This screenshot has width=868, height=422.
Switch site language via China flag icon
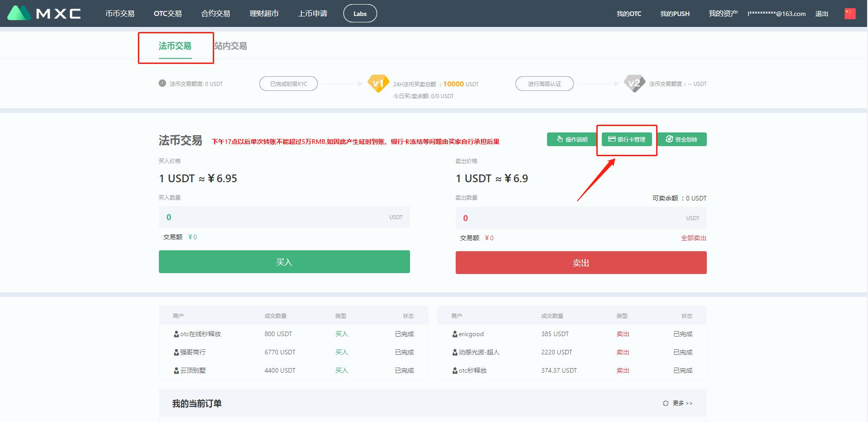850,14
